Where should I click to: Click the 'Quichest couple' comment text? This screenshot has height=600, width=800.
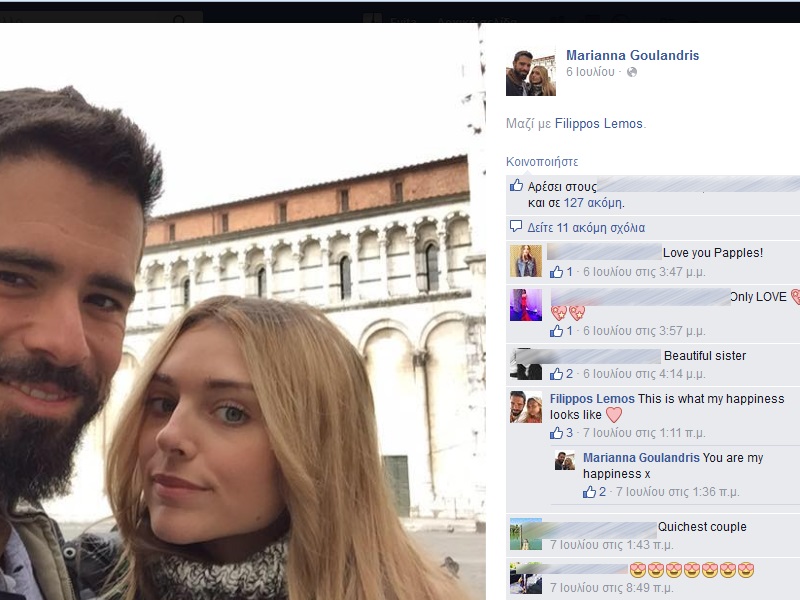(702, 527)
